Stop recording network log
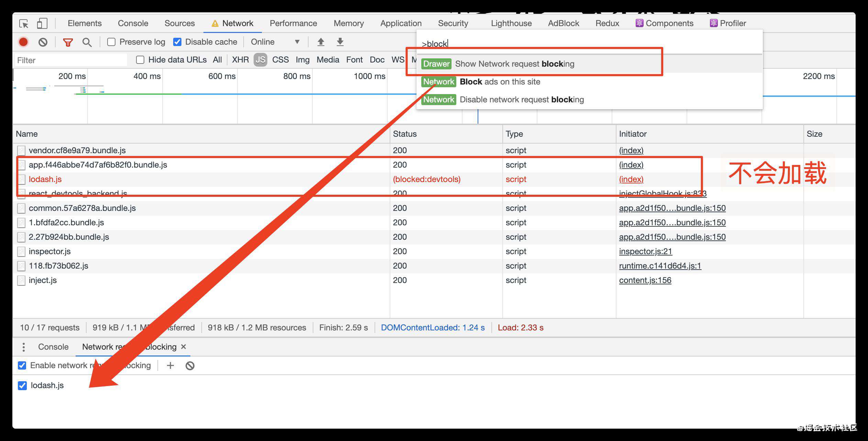 click(23, 42)
